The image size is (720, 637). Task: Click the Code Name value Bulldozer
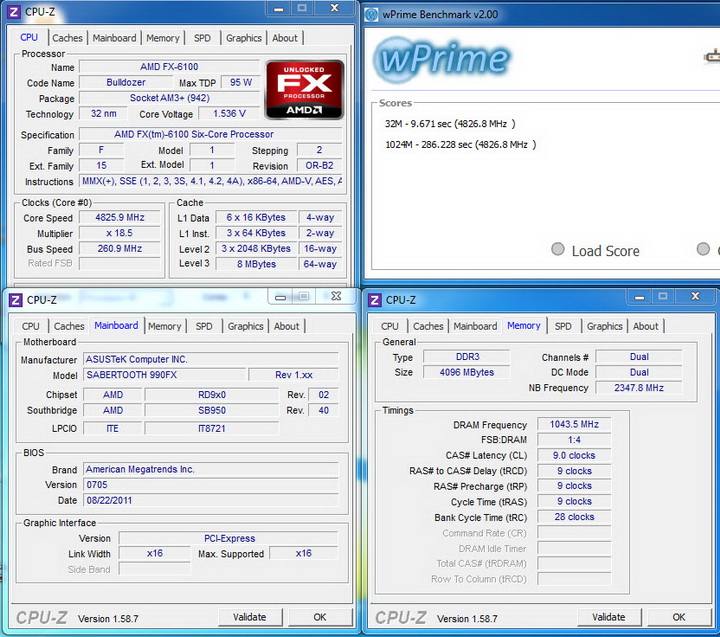[126, 82]
